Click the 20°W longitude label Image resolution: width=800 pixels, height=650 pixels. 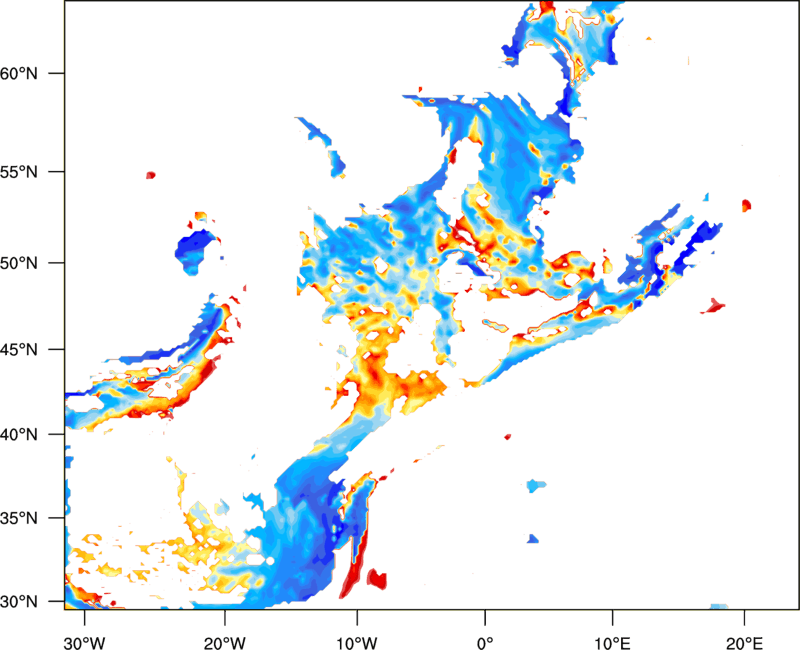click(x=224, y=643)
